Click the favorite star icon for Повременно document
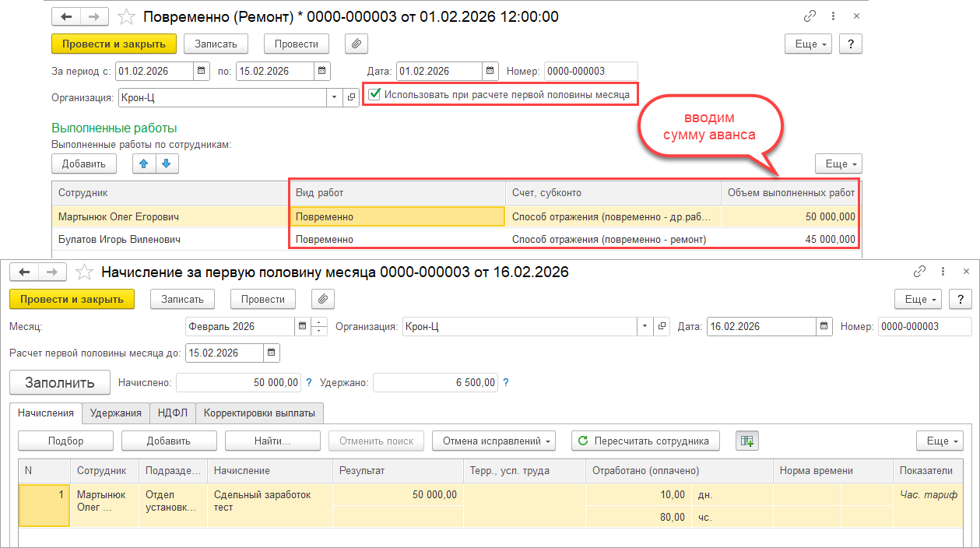 coord(126,16)
